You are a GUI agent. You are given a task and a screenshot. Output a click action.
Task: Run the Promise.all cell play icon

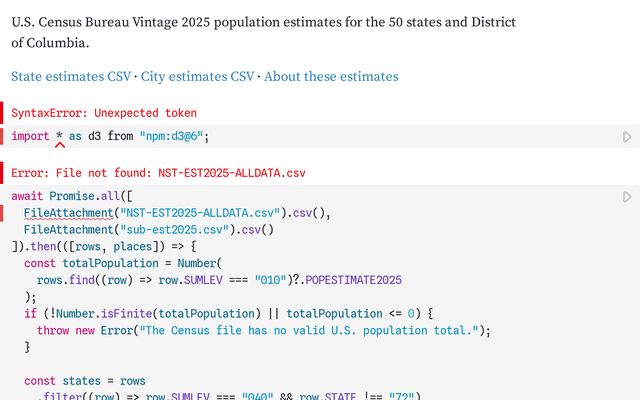click(x=627, y=197)
